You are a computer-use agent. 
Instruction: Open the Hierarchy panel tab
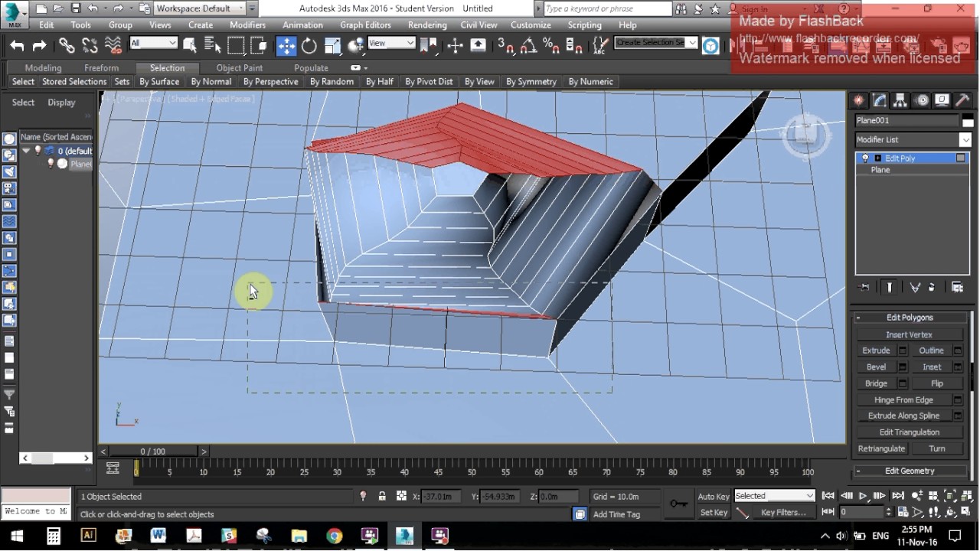[x=900, y=100]
